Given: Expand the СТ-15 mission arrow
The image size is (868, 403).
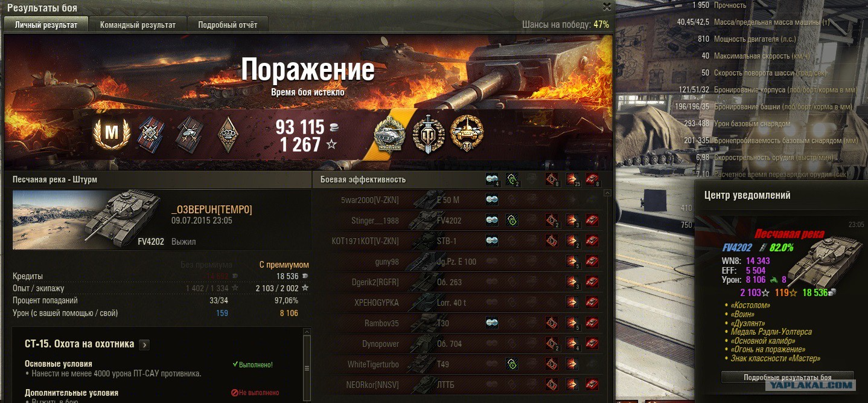Looking at the screenshot, I should tap(144, 344).
